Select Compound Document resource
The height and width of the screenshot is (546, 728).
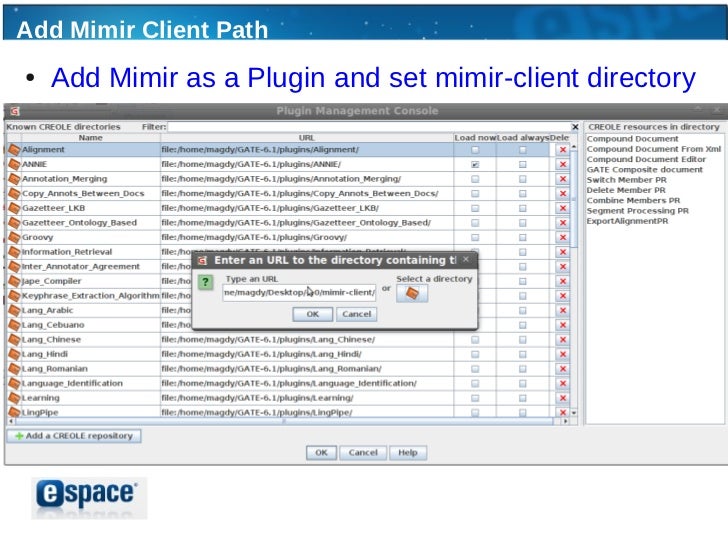[x=632, y=139]
